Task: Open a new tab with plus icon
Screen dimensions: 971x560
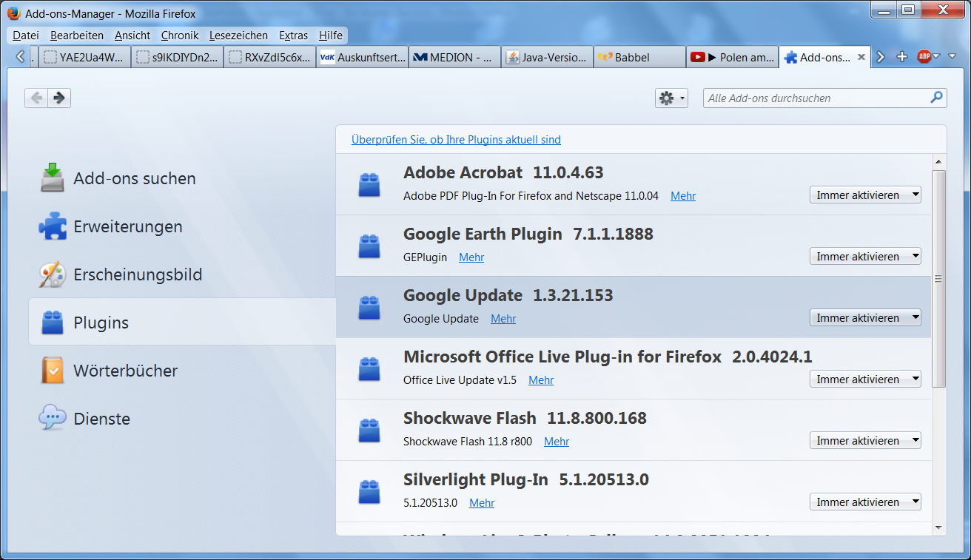Action: point(901,57)
